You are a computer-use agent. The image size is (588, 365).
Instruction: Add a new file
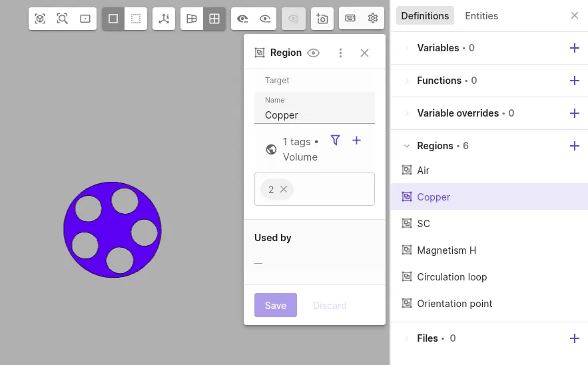575,338
